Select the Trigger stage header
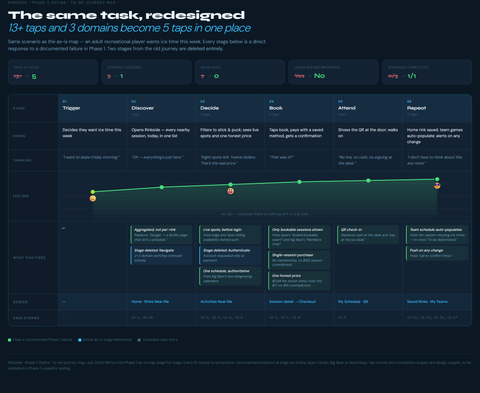The image size is (480, 393). pyautogui.click(x=92, y=108)
